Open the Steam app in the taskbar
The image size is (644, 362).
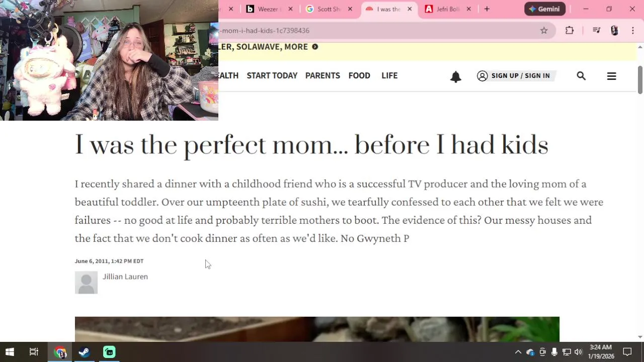(x=84, y=352)
